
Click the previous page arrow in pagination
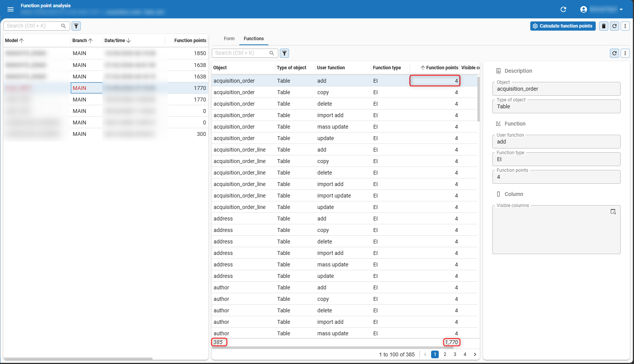[x=425, y=354]
